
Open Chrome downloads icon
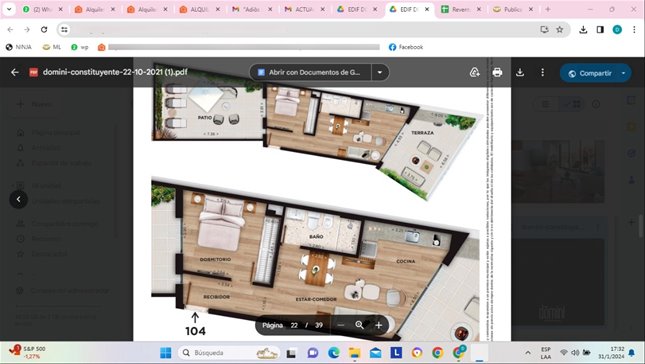(583, 30)
